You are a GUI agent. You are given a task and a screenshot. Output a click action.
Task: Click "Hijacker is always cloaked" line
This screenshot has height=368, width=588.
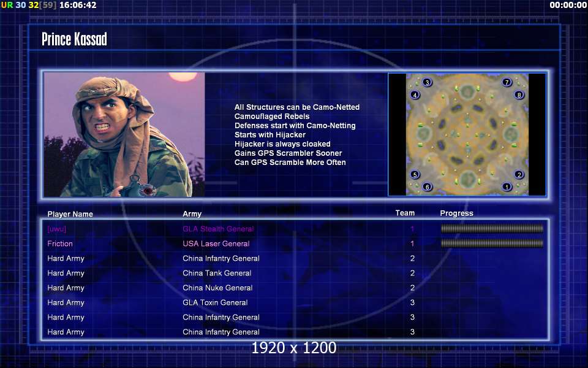coord(282,144)
